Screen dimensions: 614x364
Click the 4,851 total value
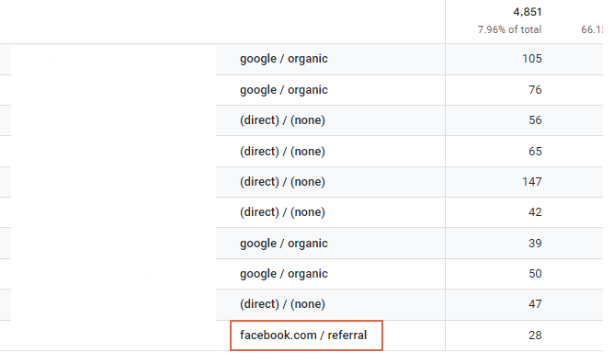[x=527, y=12]
